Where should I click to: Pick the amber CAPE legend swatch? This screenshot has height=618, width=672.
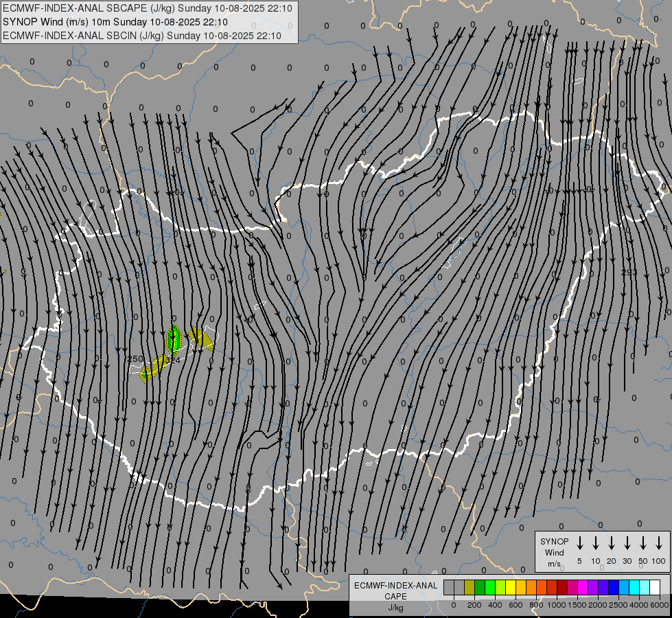[x=521, y=587]
